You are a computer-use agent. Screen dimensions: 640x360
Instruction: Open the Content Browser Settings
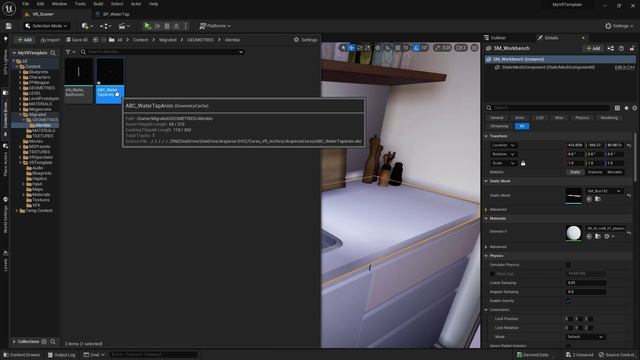tap(305, 40)
